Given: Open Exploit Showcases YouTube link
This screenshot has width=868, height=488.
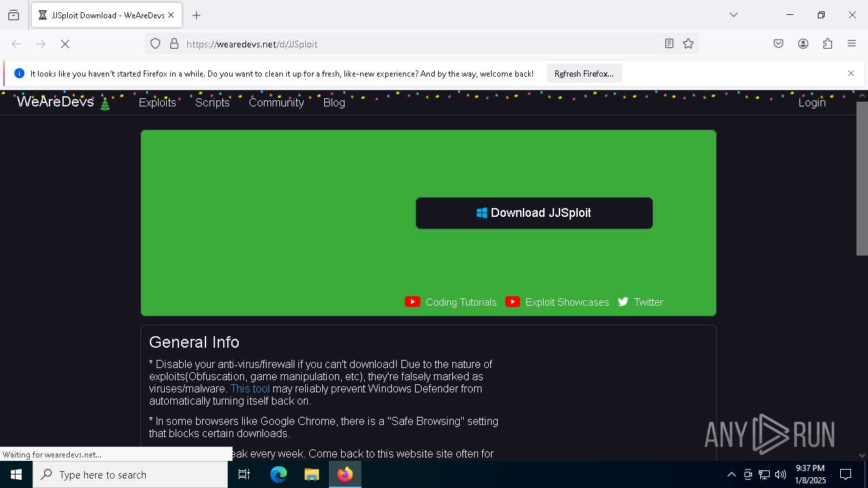Looking at the screenshot, I should pyautogui.click(x=557, y=302).
